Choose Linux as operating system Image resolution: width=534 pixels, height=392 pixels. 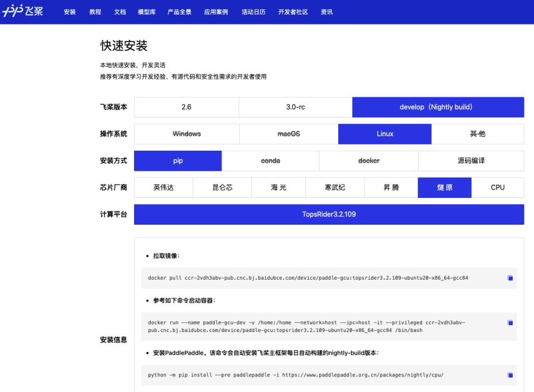pos(385,134)
